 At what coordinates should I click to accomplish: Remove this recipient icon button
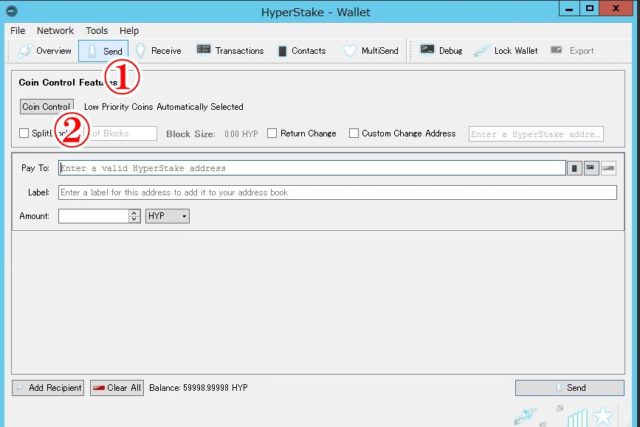click(609, 168)
